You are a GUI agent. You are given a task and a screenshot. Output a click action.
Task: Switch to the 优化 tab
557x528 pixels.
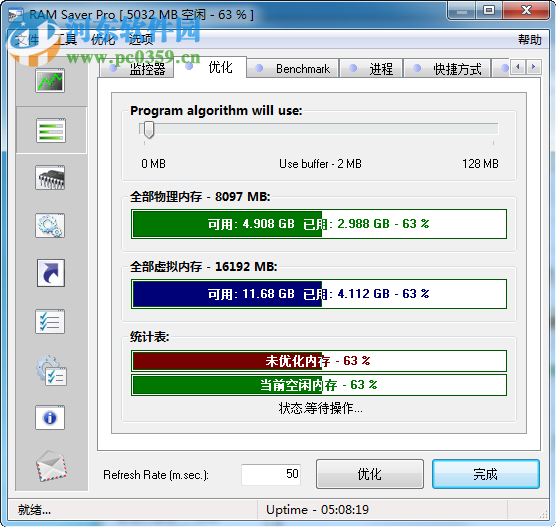[210, 67]
